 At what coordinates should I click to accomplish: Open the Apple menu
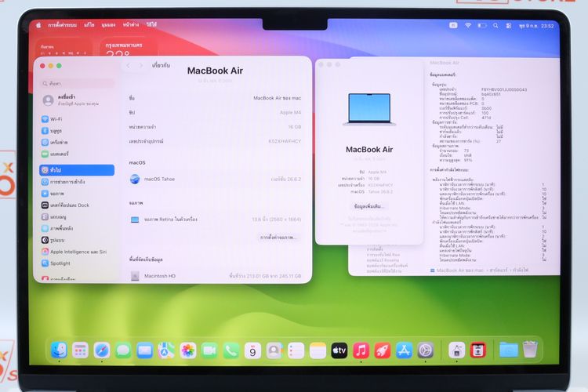point(38,25)
